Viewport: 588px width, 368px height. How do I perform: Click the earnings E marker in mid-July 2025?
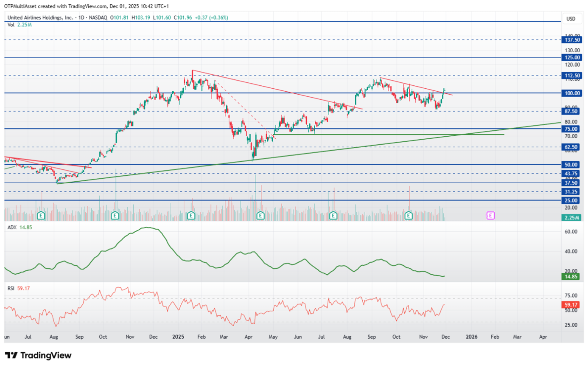coord(333,216)
